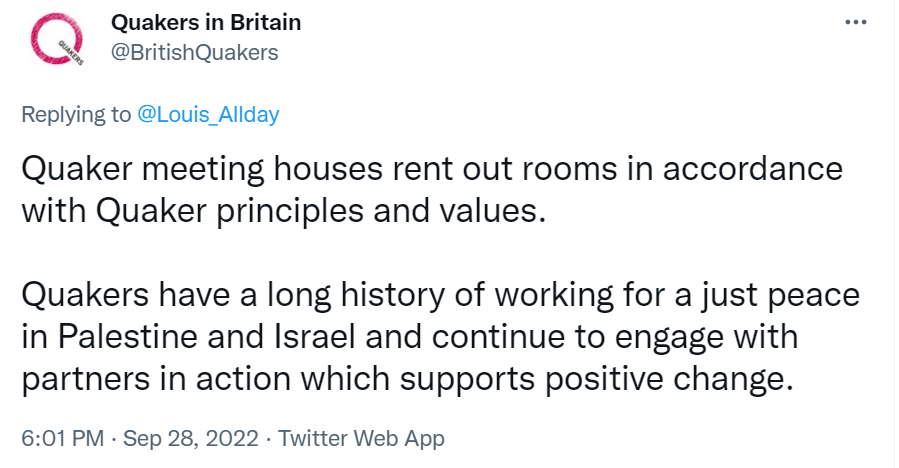899x468 pixels.
Task: Click the word 'Palestine' in the tweet
Action: (127, 337)
